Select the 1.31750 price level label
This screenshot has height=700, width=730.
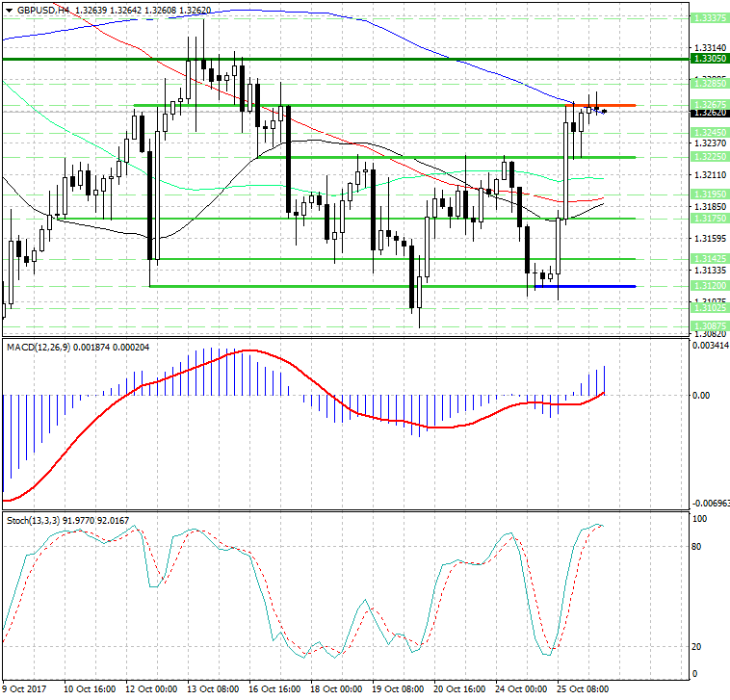tap(710, 219)
